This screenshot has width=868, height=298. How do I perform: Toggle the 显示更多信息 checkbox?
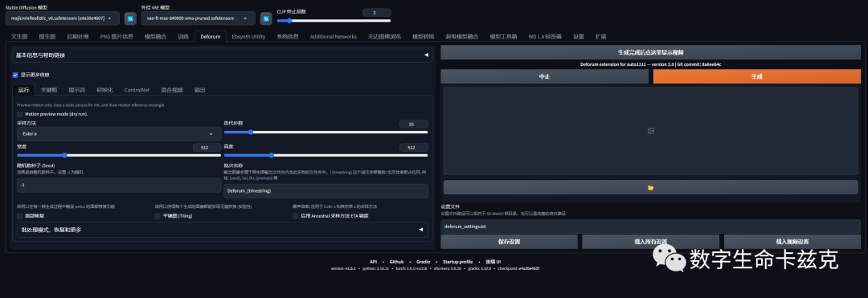tap(15, 75)
